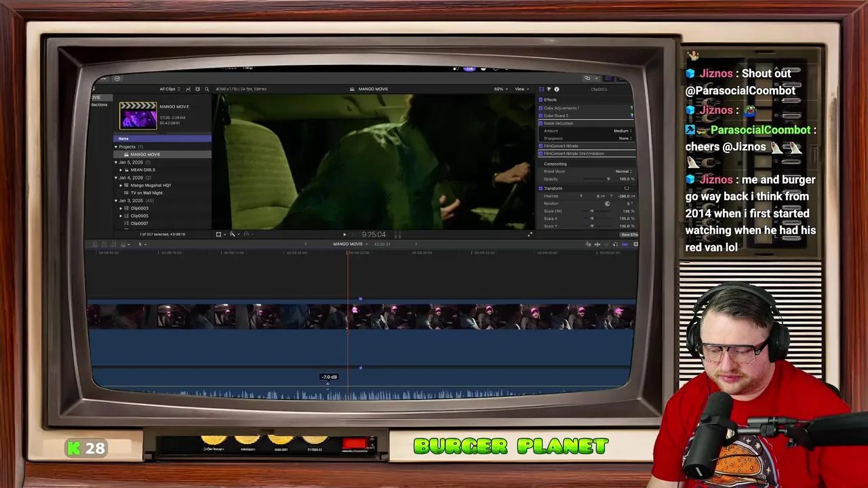Open the View options dropdown
Image resolution: width=868 pixels, height=488 pixels.
click(521, 89)
